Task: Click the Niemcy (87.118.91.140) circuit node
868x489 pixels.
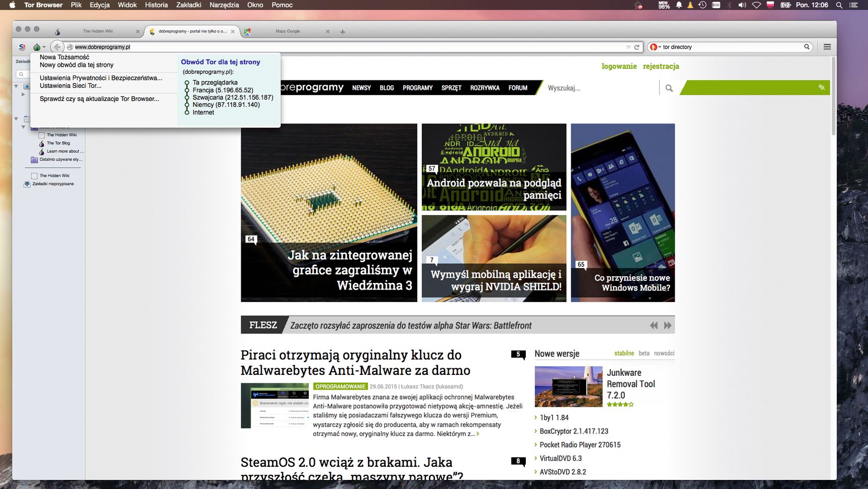Action: [x=226, y=105]
